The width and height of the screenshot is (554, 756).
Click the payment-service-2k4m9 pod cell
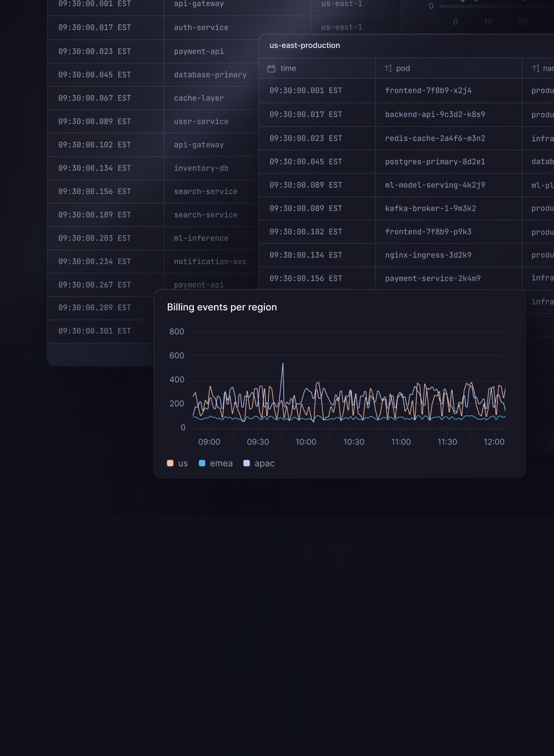(433, 278)
